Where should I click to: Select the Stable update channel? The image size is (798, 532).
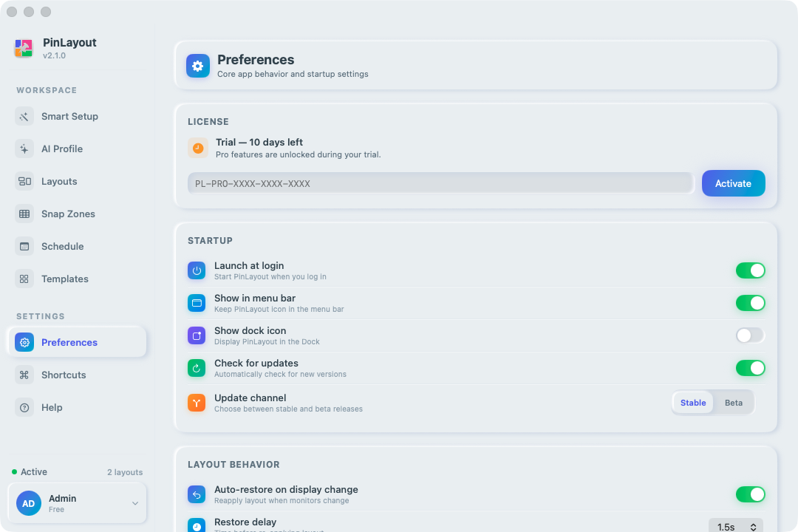tap(693, 403)
